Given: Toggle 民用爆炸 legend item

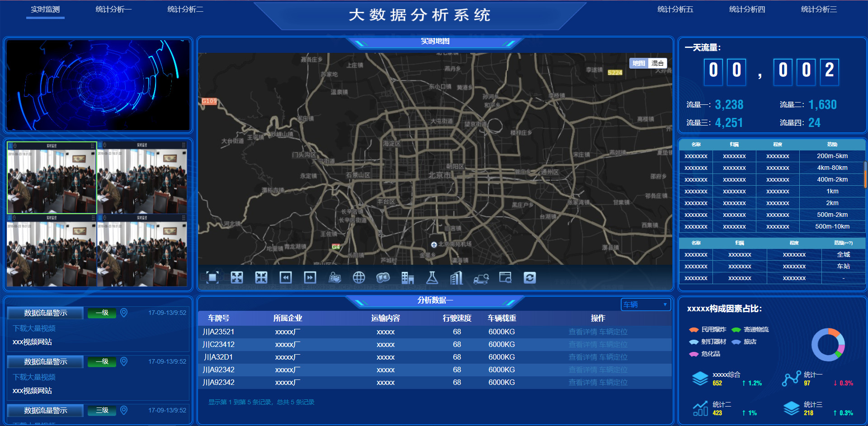Looking at the screenshot, I should pyautogui.click(x=708, y=329).
